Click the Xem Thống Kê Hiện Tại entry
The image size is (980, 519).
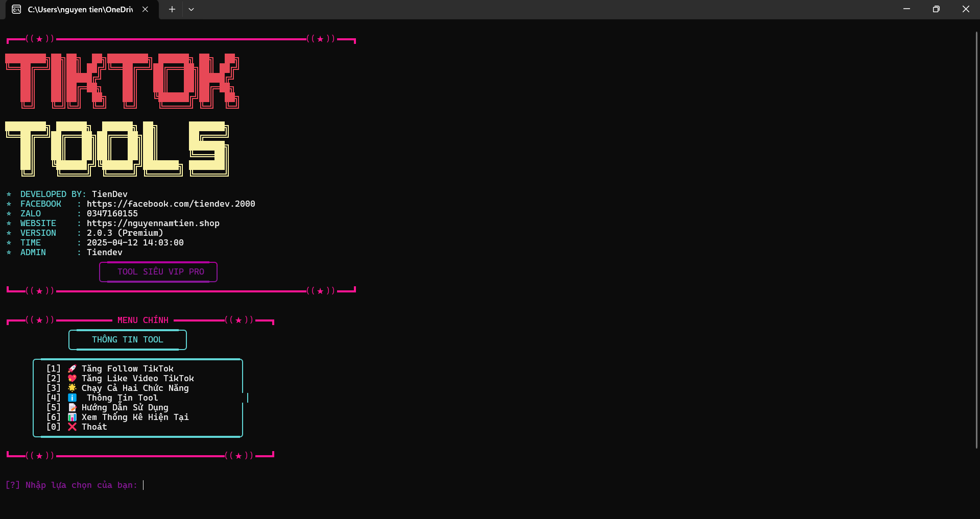click(x=135, y=417)
